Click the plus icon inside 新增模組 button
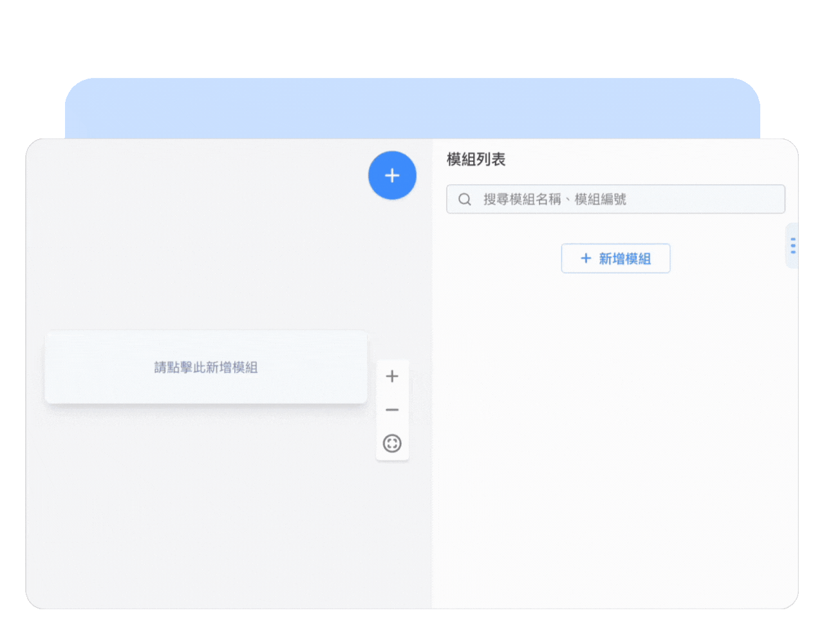824x644 pixels. tap(586, 259)
